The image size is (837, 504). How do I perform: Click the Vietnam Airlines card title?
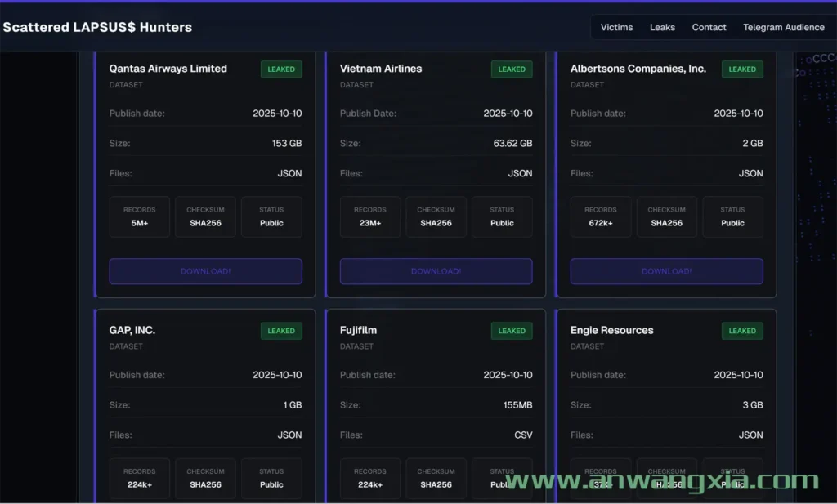[381, 69]
